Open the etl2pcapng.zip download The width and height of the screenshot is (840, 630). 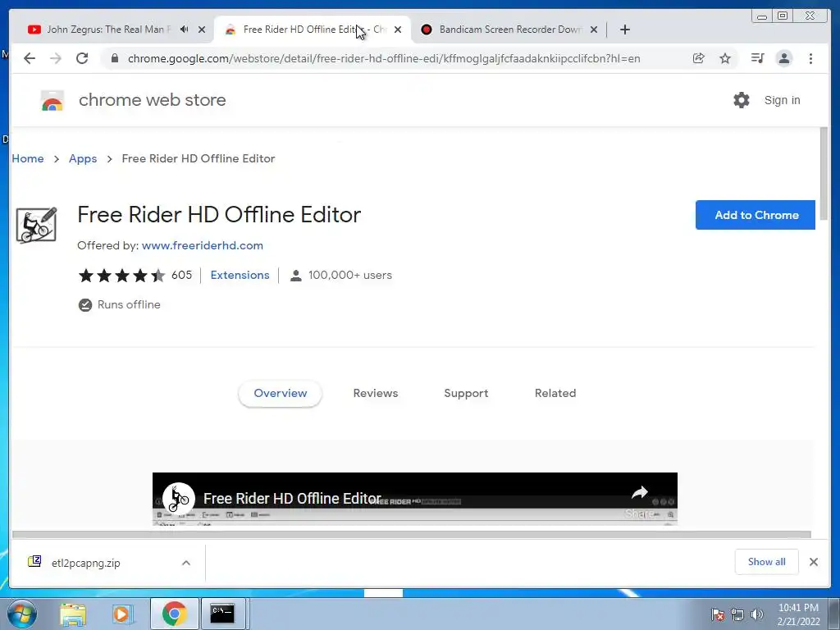(x=85, y=563)
